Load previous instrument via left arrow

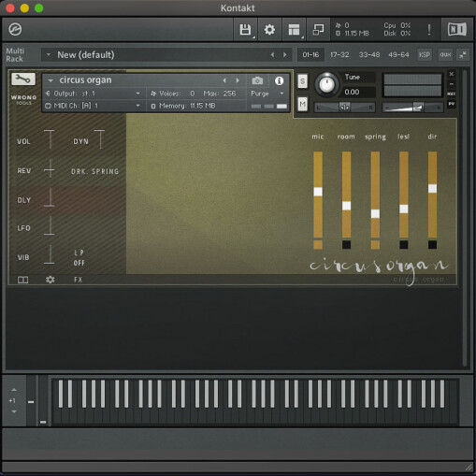click(224, 80)
